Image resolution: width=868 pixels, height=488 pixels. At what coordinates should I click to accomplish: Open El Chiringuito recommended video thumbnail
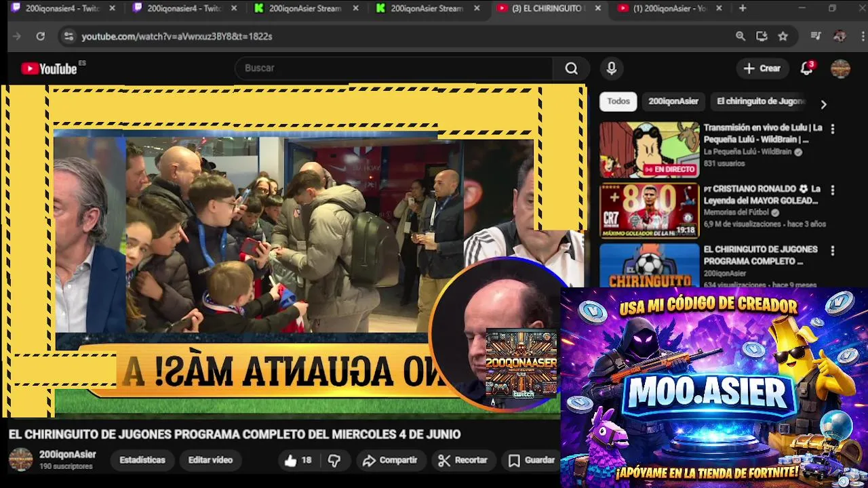(649, 266)
